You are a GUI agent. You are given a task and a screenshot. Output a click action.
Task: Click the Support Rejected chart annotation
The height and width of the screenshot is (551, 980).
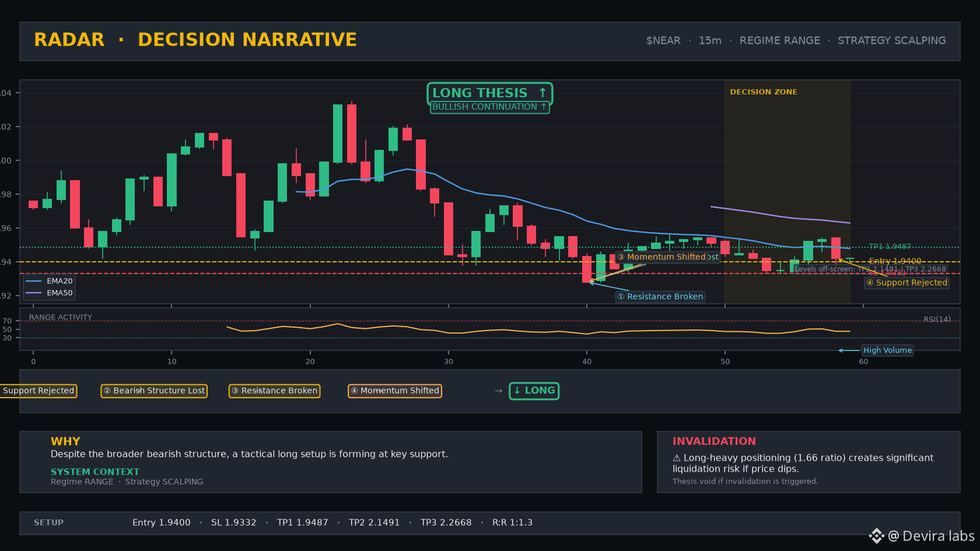coord(907,283)
